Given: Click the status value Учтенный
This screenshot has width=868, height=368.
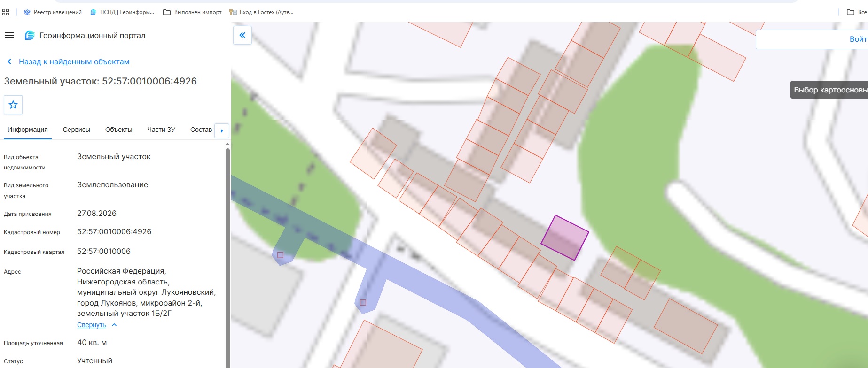Looking at the screenshot, I should (x=94, y=361).
